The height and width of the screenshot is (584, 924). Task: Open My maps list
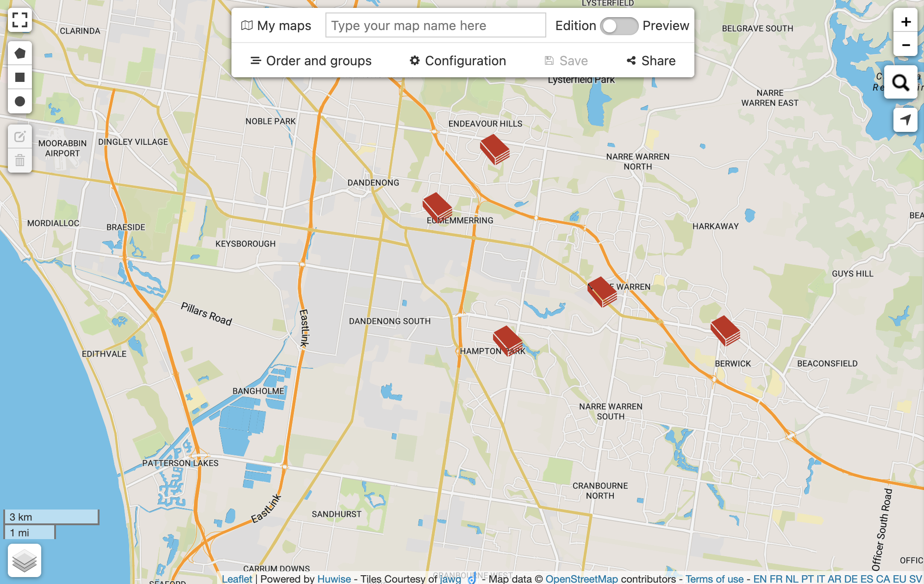click(276, 26)
